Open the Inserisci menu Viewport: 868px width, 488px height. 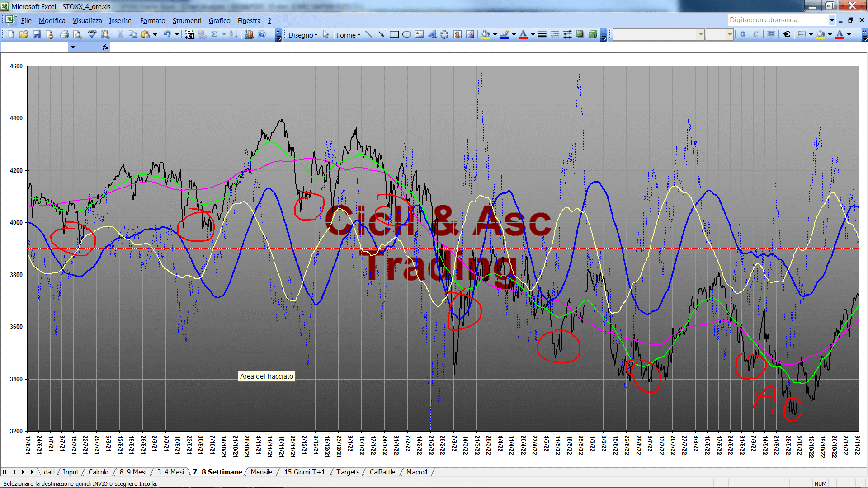(x=121, y=21)
